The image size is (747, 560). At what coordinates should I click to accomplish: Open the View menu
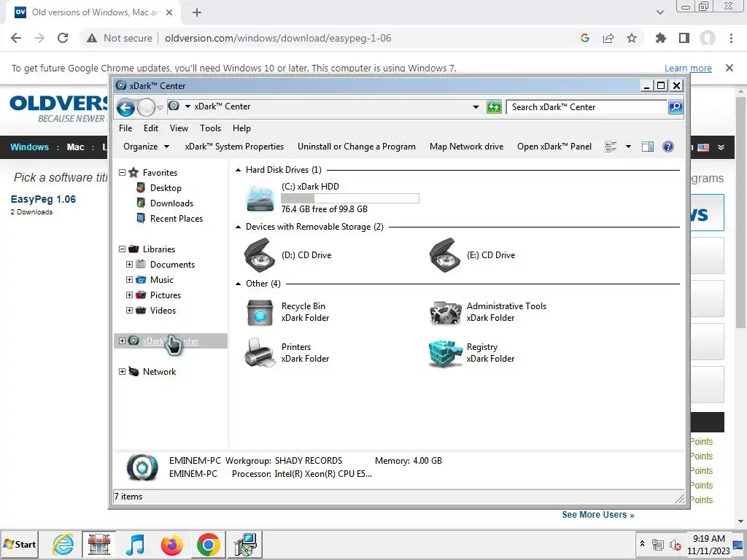coord(179,128)
